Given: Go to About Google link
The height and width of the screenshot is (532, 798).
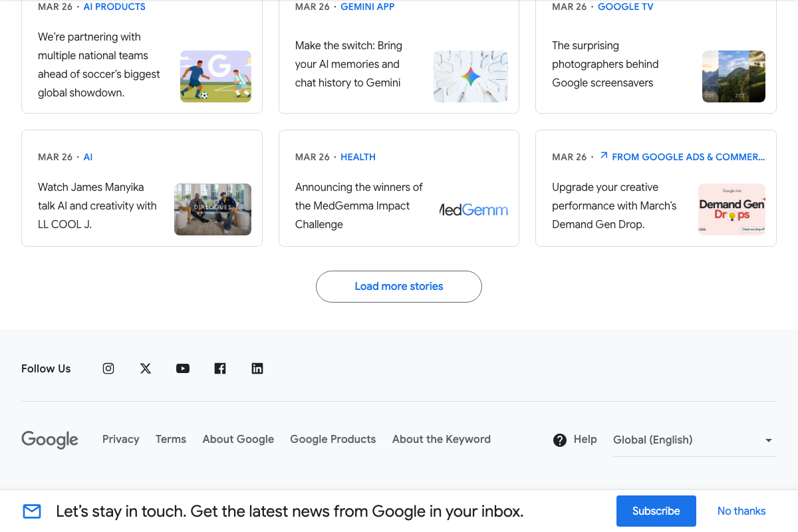Looking at the screenshot, I should point(238,440).
